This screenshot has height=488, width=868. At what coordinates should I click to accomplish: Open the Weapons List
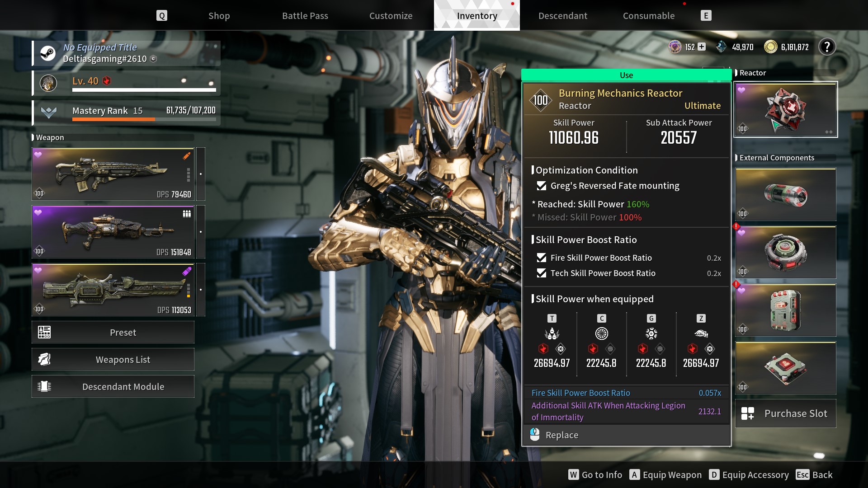point(113,360)
